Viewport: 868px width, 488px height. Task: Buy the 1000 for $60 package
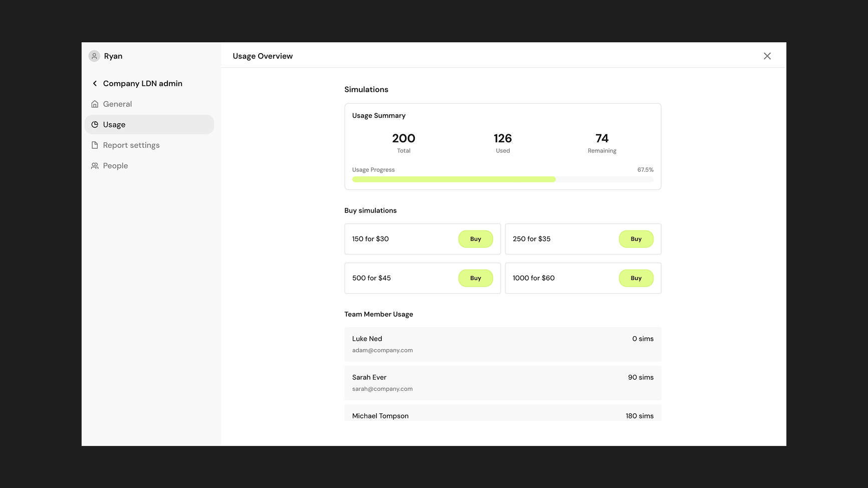636,278
